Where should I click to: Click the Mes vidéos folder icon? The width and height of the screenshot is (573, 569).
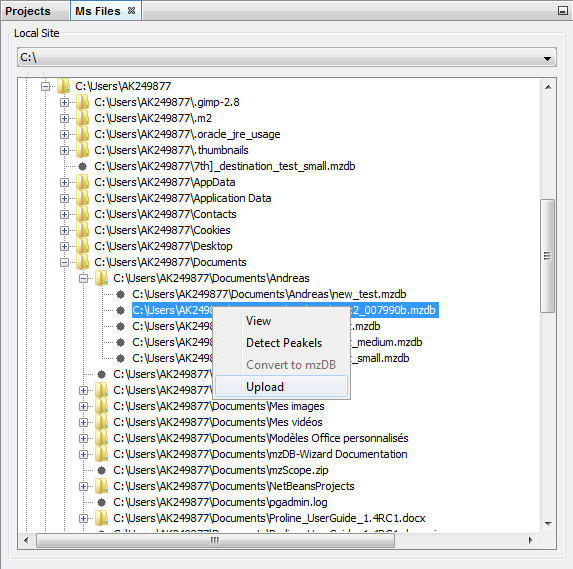(101, 422)
